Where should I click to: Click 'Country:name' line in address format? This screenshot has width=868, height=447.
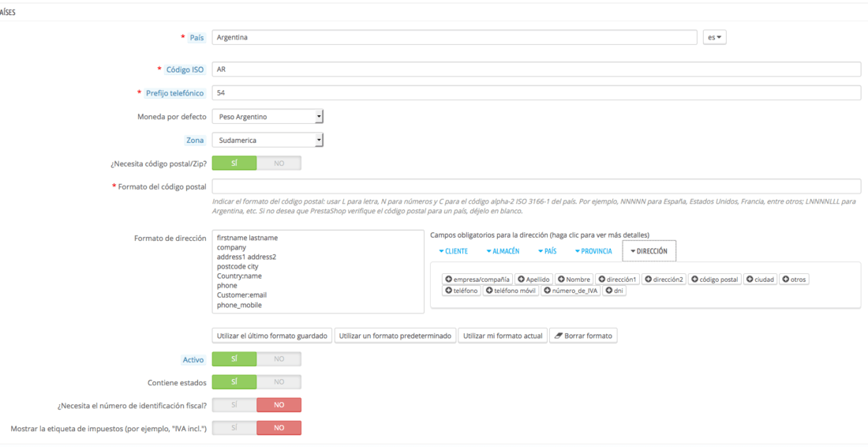239,276
